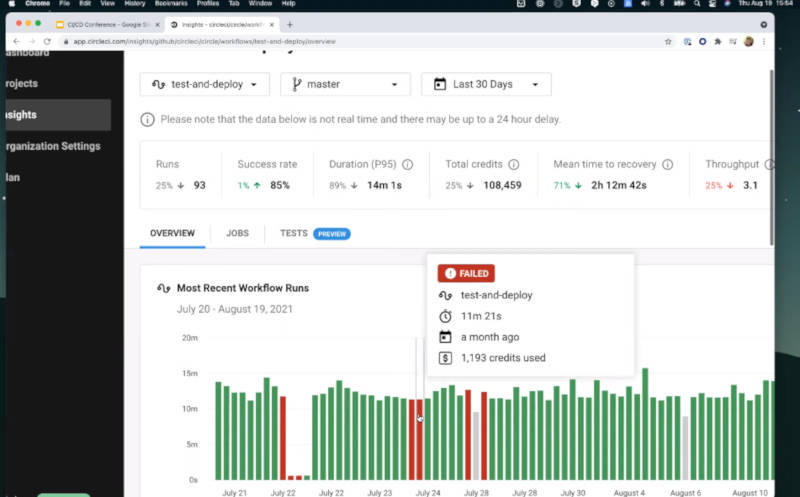Open the Window menu in menu bar

point(260,4)
